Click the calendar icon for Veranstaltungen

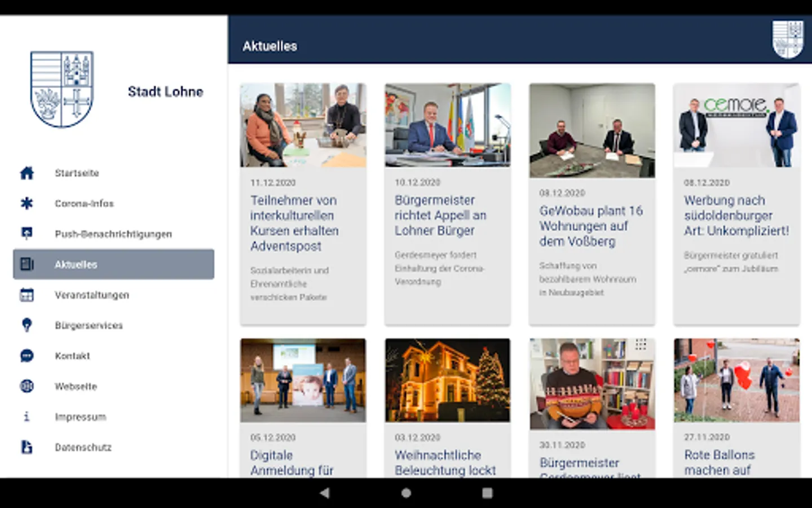27,295
